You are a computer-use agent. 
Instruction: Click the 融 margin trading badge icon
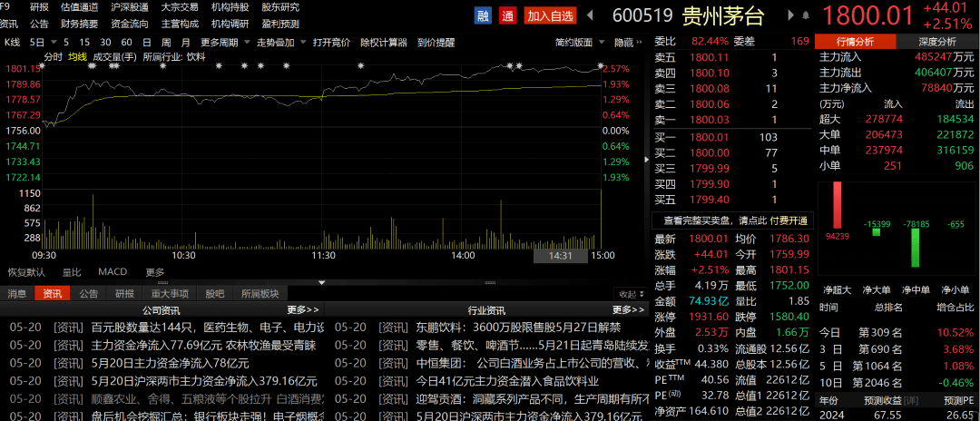[x=485, y=15]
